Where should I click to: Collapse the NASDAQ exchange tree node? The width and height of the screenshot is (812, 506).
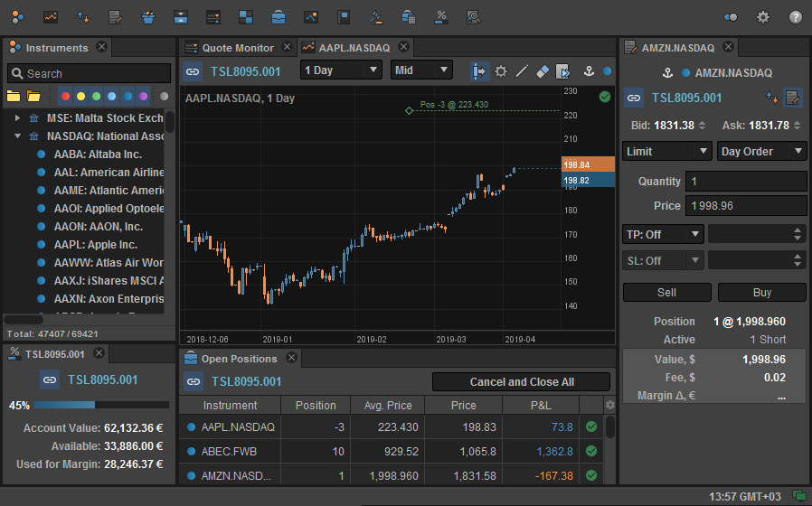(17, 136)
